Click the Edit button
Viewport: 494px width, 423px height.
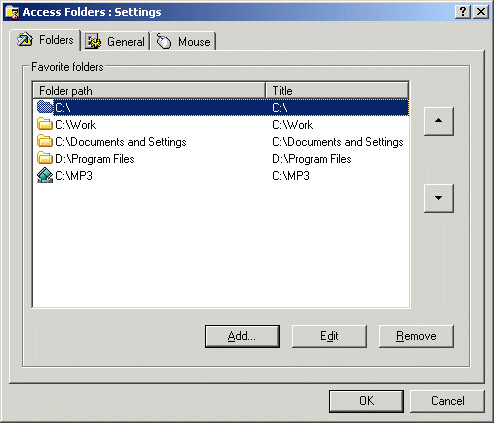pyautogui.click(x=329, y=336)
